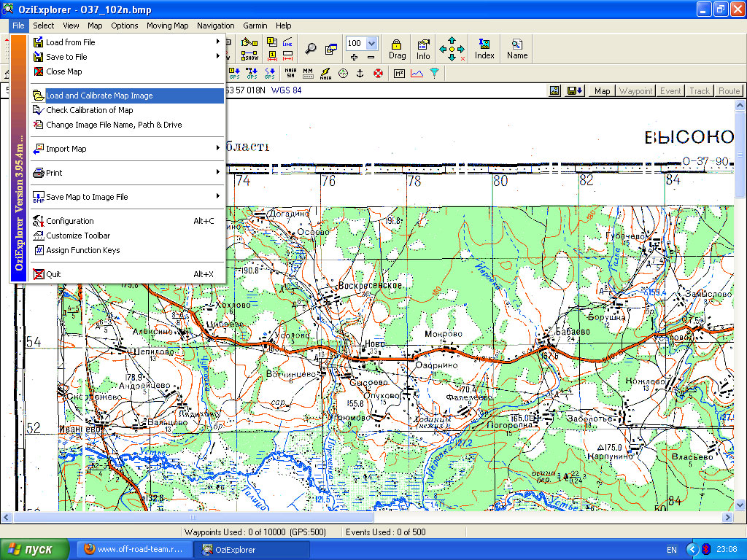Expand Save Map to Image File submenu
Viewport: 747px width, 560px height.
point(127,197)
